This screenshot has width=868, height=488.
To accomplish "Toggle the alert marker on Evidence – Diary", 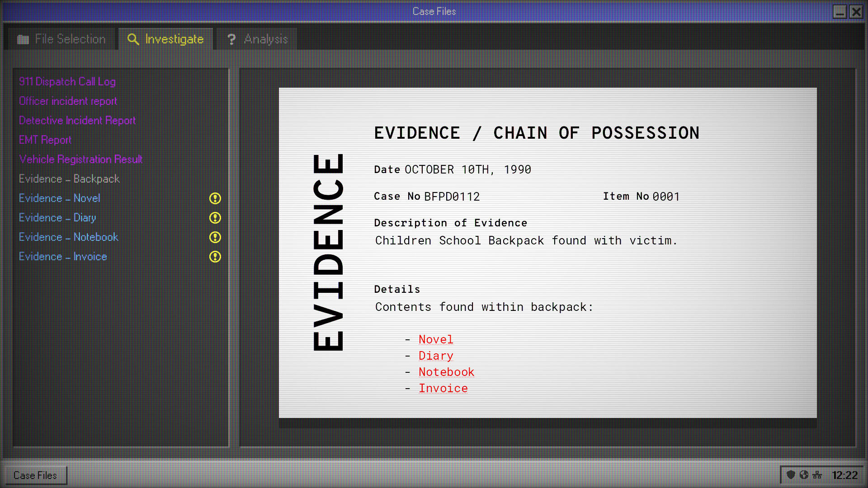I will pyautogui.click(x=215, y=218).
